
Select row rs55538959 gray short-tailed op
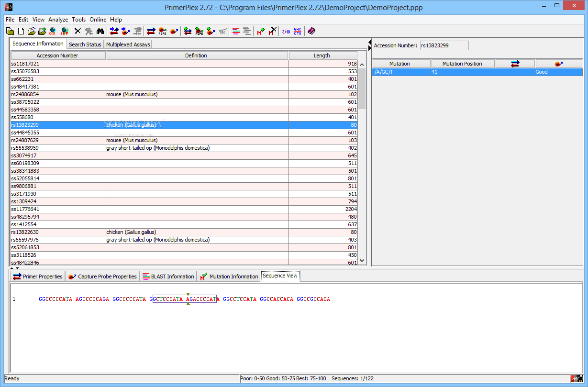(184, 148)
